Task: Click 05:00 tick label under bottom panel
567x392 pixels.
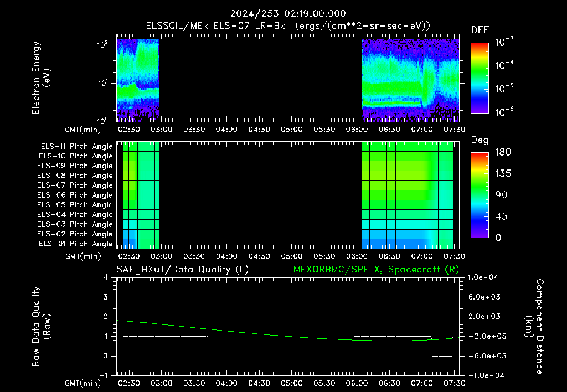Action: [291, 383]
